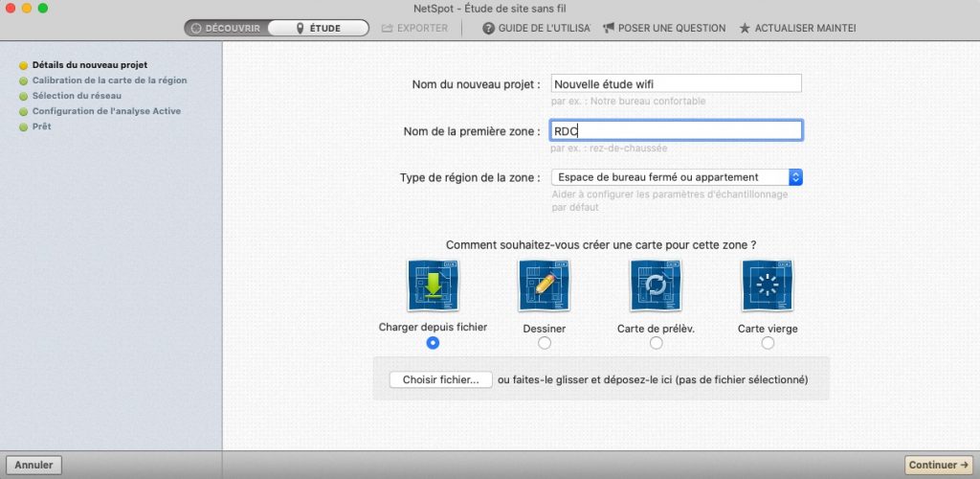Click Actualiser maintenant in the toolbar
This screenshot has width=980, height=479.
point(797,28)
